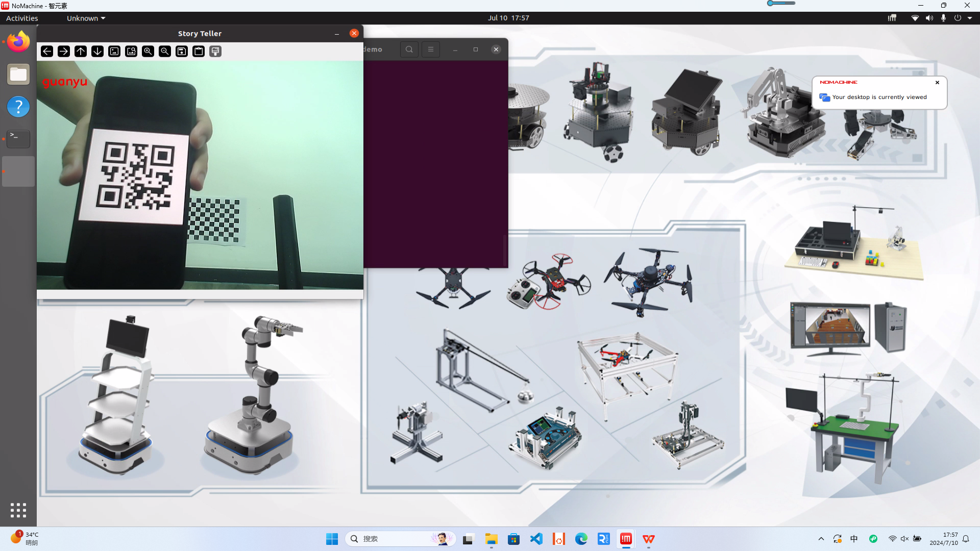Image resolution: width=980 pixels, height=551 pixels.
Task: Open Microsoft Edge on Windows taskbar
Action: point(581,539)
